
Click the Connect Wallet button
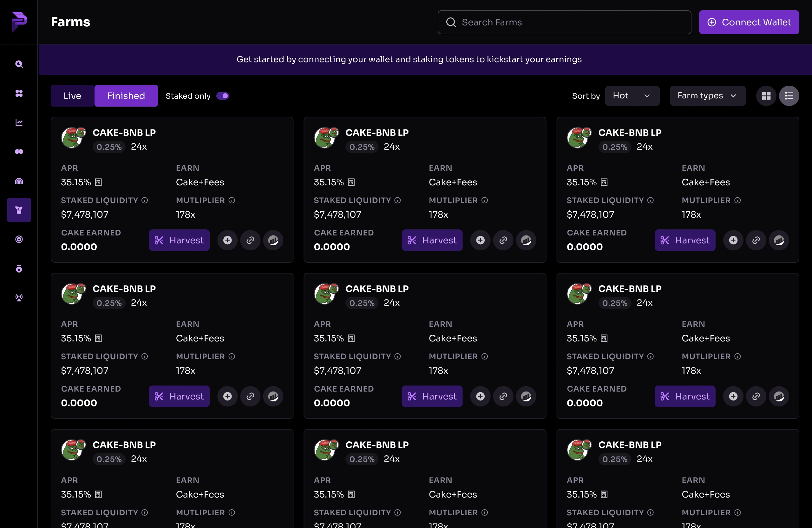point(749,22)
